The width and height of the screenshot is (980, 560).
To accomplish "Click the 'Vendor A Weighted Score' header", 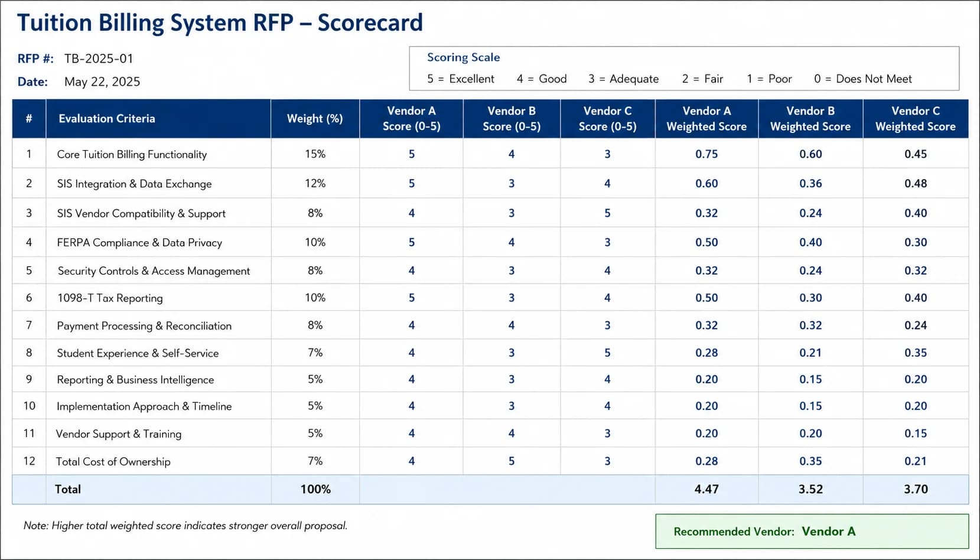I will [x=706, y=118].
